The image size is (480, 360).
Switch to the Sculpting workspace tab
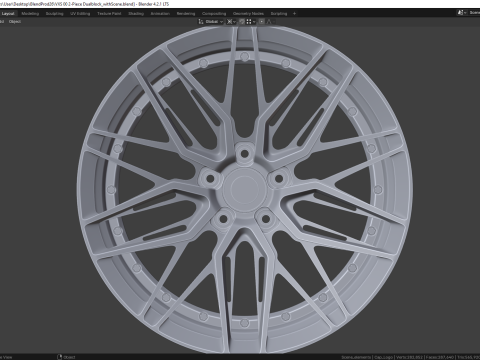[54, 14]
